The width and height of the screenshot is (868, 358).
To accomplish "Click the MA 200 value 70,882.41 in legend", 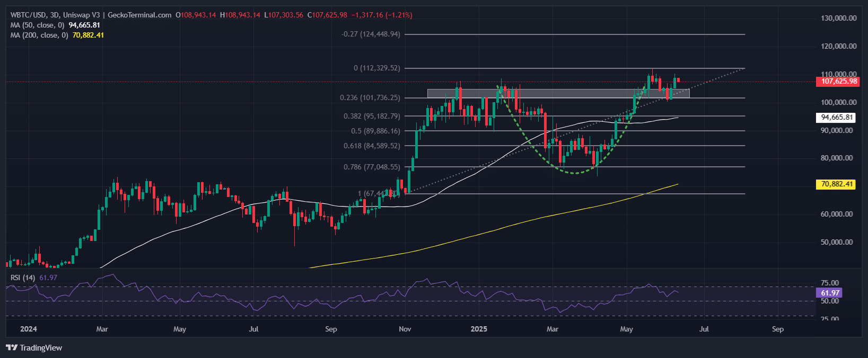I will pyautogui.click(x=88, y=35).
